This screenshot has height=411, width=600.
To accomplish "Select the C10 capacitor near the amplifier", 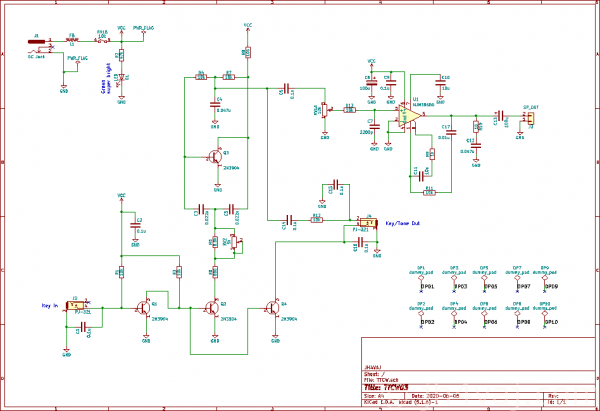I will (441, 84).
